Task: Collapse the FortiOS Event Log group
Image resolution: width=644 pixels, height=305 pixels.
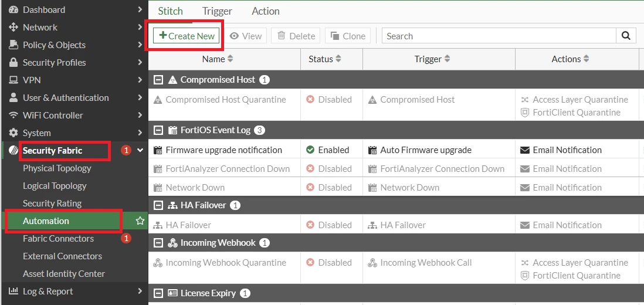Action: [158, 130]
